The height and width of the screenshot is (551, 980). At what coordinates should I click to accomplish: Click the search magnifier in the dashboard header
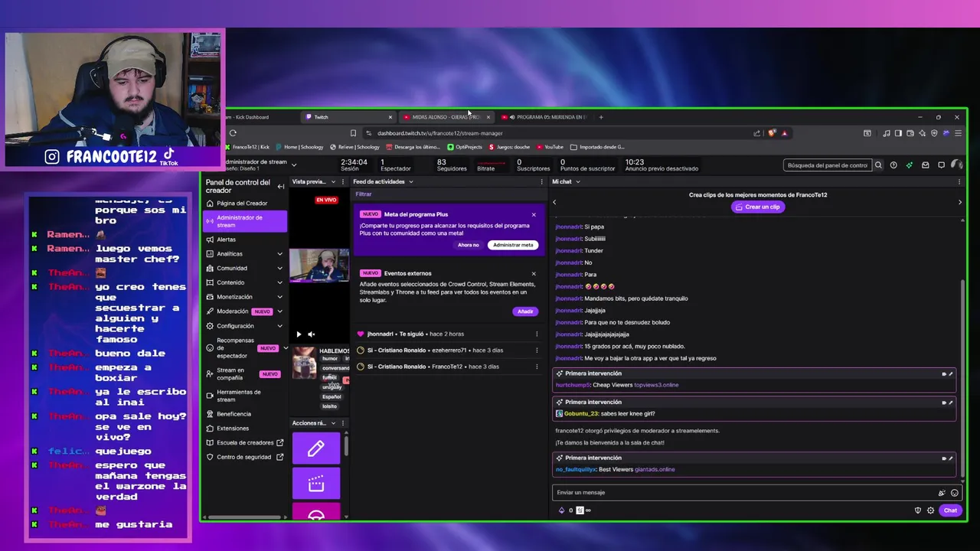[x=878, y=165]
